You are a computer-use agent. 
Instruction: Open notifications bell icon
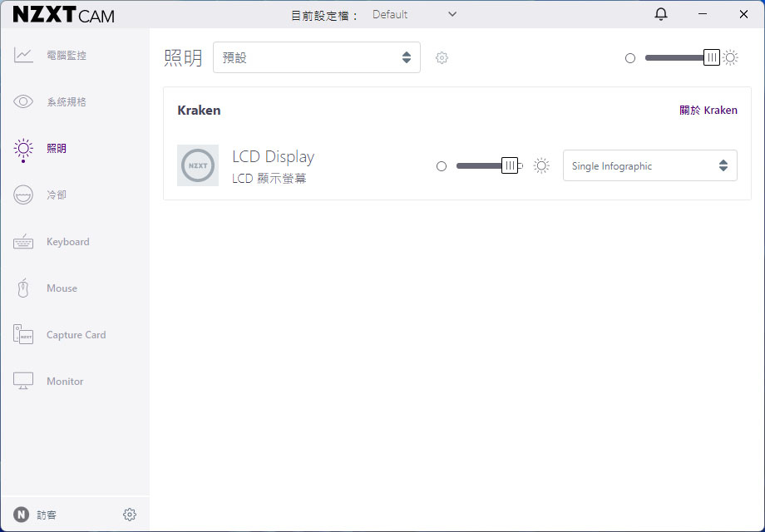660,14
